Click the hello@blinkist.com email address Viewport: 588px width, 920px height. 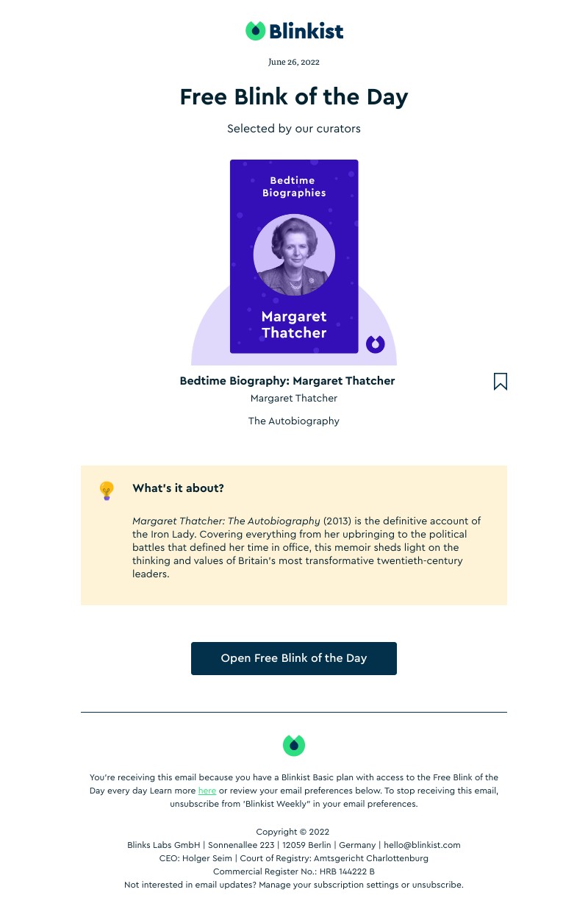422,845
